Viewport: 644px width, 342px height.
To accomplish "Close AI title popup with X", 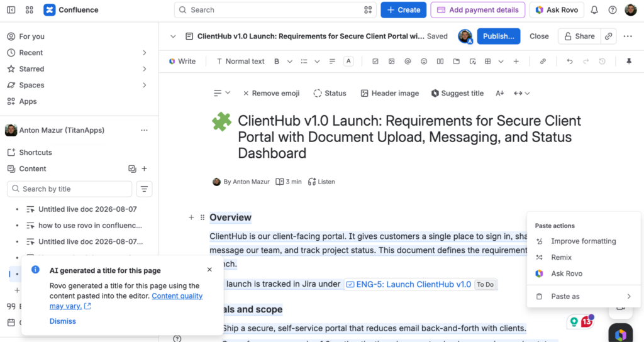I will point(209,270).
